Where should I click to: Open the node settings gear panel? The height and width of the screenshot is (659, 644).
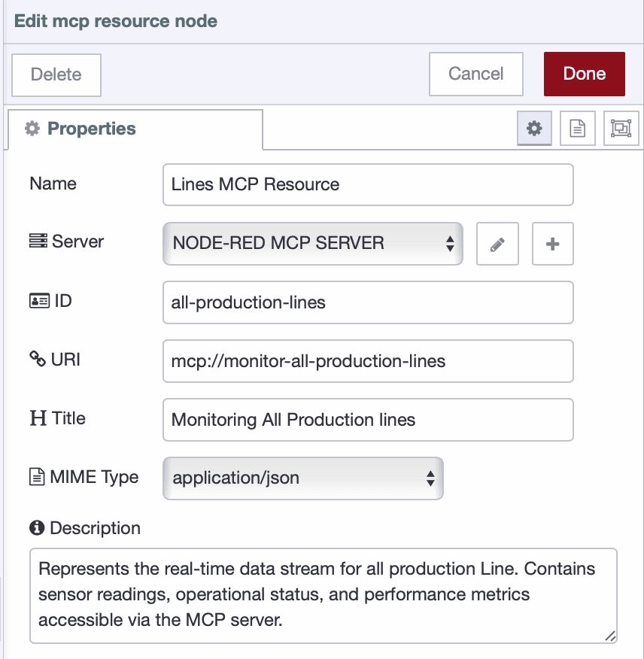pos(533,128)
